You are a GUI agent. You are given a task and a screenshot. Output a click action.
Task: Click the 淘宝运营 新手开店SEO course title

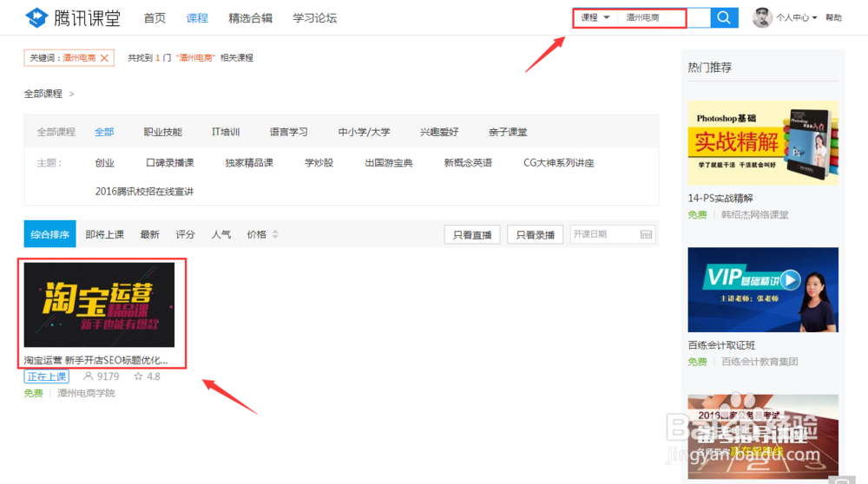95,360
